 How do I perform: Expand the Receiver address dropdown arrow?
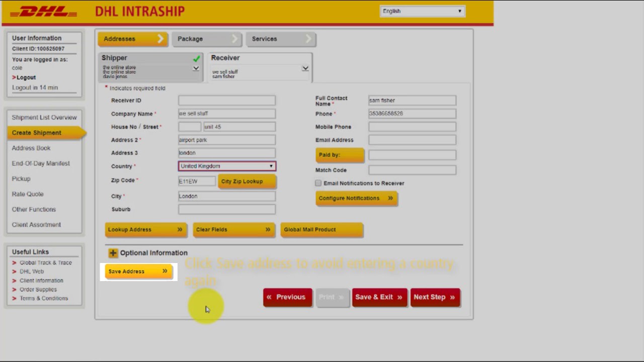point(305,68)
